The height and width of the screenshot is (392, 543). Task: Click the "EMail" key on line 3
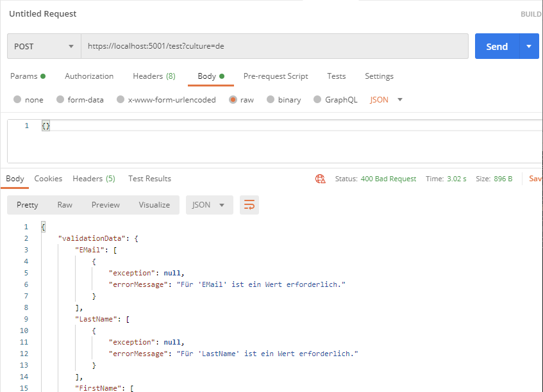(x=90, y=250)
